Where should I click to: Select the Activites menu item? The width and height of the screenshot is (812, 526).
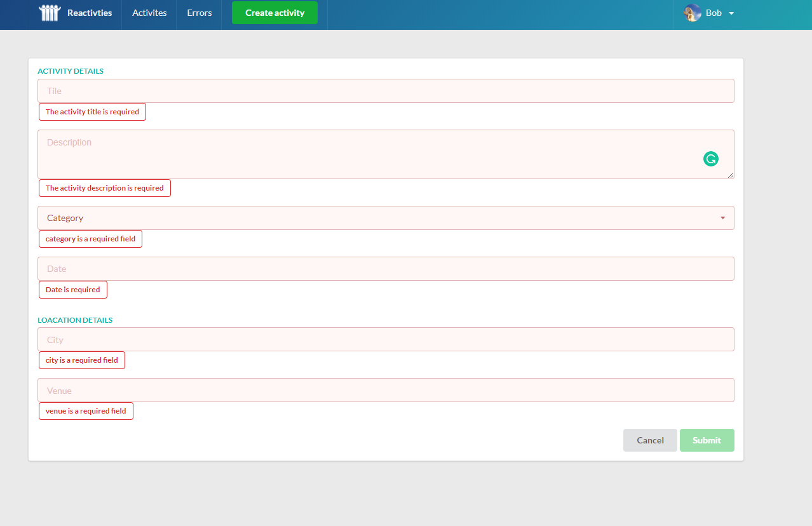(149, 12)
